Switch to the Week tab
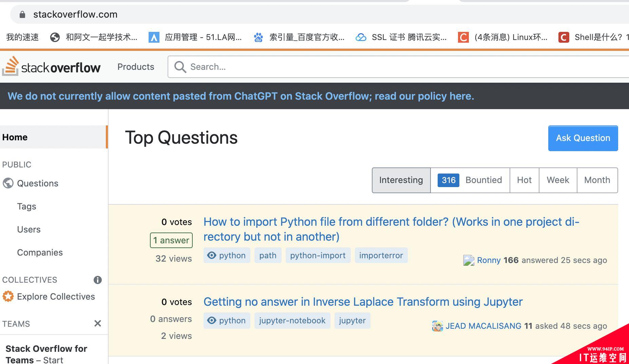Screen dimensions: 629x364 558,180
